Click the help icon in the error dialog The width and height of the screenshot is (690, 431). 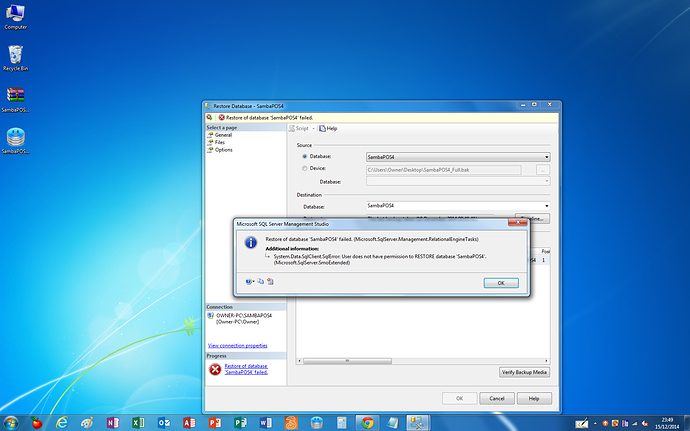(x=248, y=282)
